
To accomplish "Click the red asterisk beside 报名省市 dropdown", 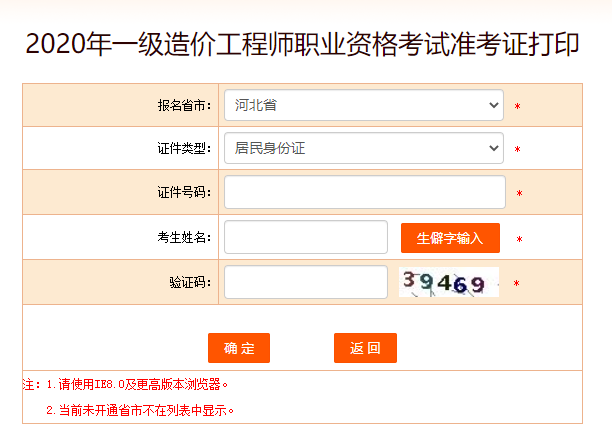I will click(x=518, y=106).
